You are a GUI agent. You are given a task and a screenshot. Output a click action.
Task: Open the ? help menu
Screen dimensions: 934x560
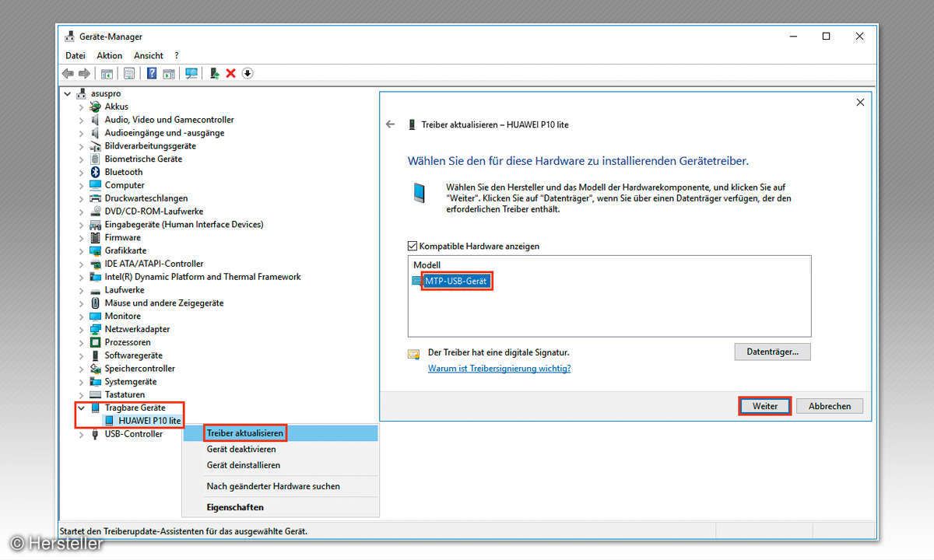point(177,55)
